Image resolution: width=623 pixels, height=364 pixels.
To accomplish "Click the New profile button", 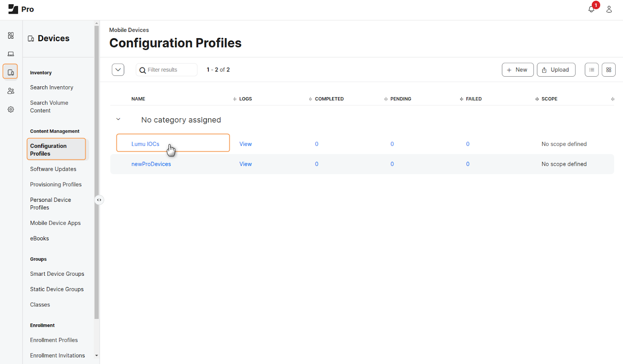I will point(517,70).
